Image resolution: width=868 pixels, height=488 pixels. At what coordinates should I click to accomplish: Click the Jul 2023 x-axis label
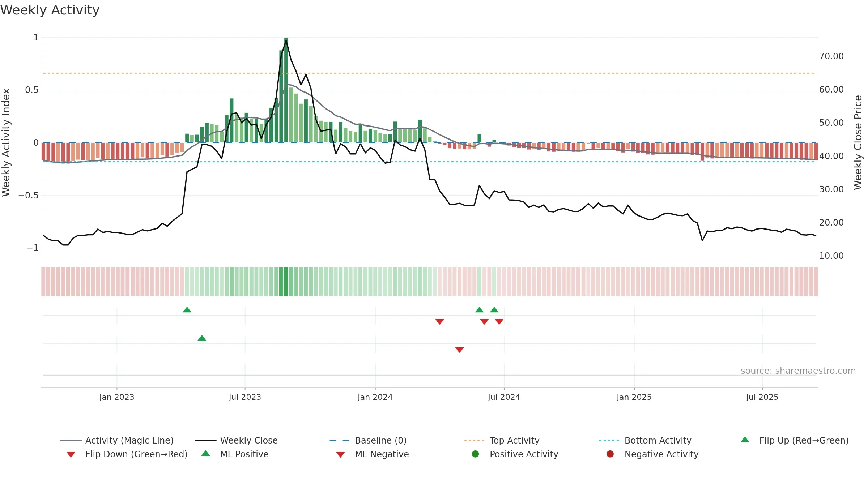pos(245,397)
